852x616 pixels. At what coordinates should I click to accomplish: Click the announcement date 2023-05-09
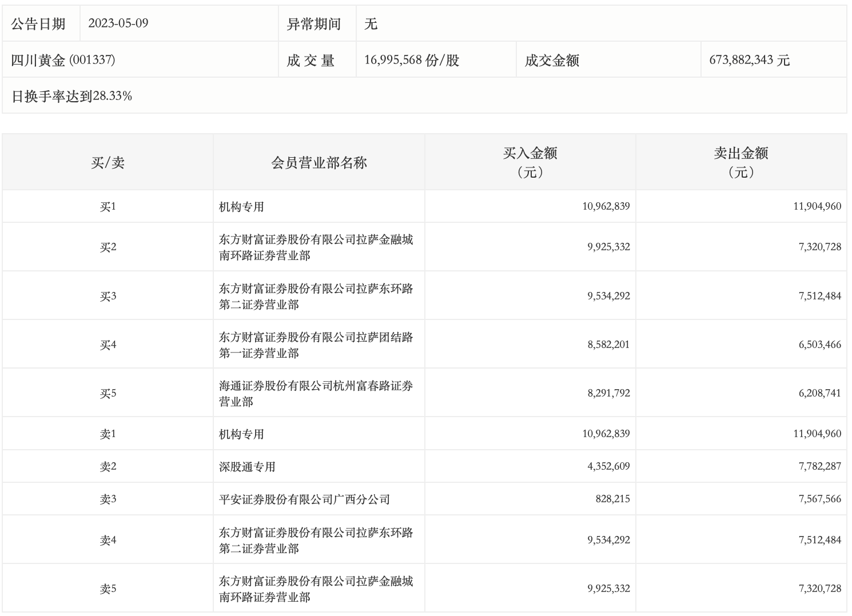pos(118,23)
